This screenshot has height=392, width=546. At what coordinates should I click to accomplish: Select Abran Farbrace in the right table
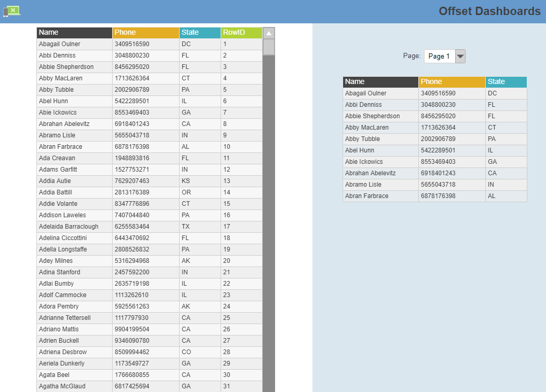pos(366,196)
